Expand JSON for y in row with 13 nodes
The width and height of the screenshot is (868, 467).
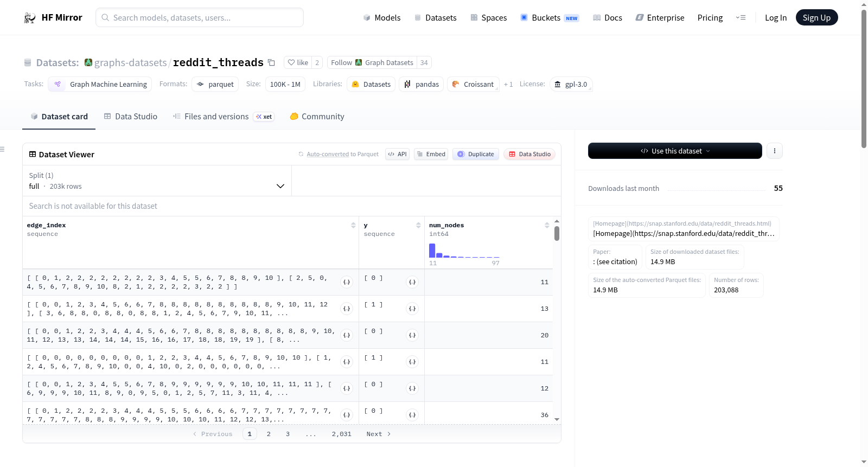click(412, 309)
